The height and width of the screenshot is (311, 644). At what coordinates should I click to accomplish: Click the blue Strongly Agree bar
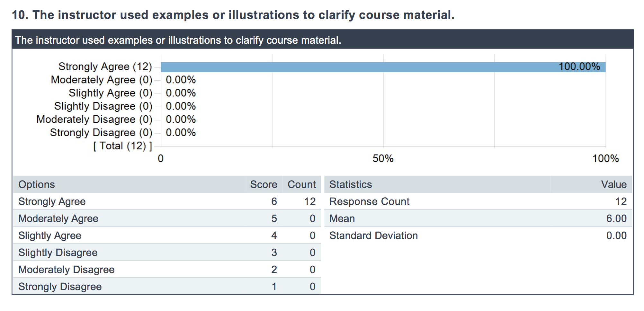click(x=383, y=67)
